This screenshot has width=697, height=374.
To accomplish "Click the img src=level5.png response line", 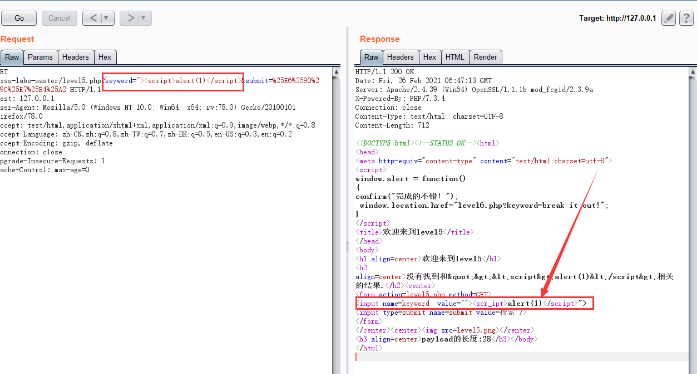I will (445, 330).
